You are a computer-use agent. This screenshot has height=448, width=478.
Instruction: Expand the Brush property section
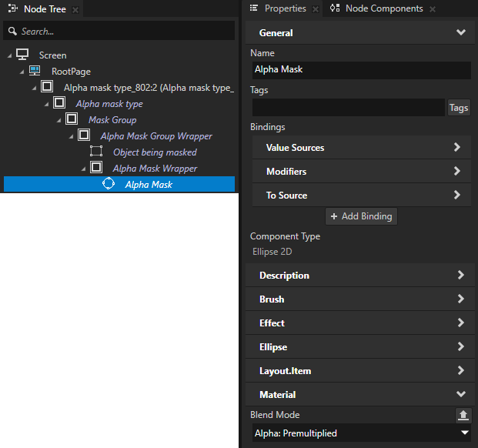[x=362, y=299]
